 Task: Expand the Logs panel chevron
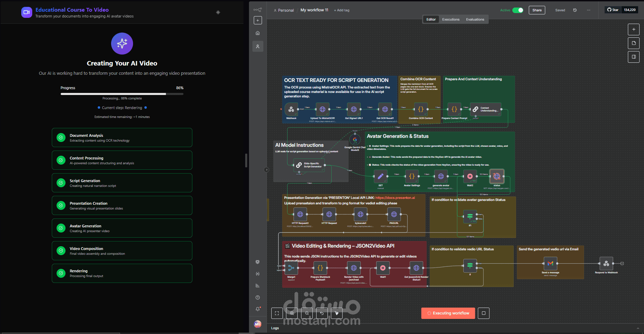(638, 328)
